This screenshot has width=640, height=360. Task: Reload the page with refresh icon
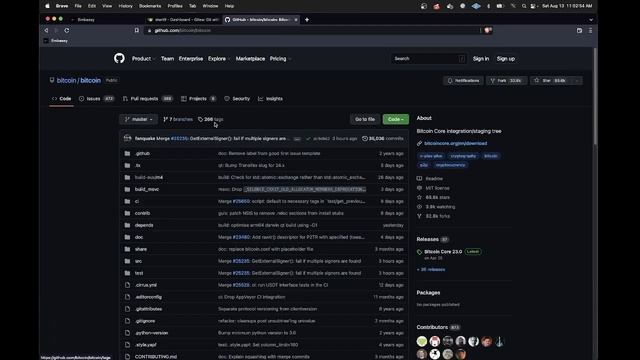pos(67,31)
